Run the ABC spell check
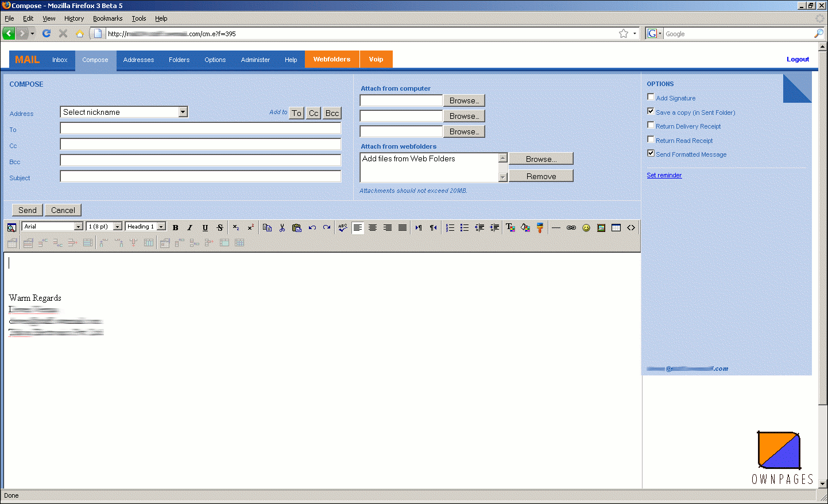 point(343,228)
